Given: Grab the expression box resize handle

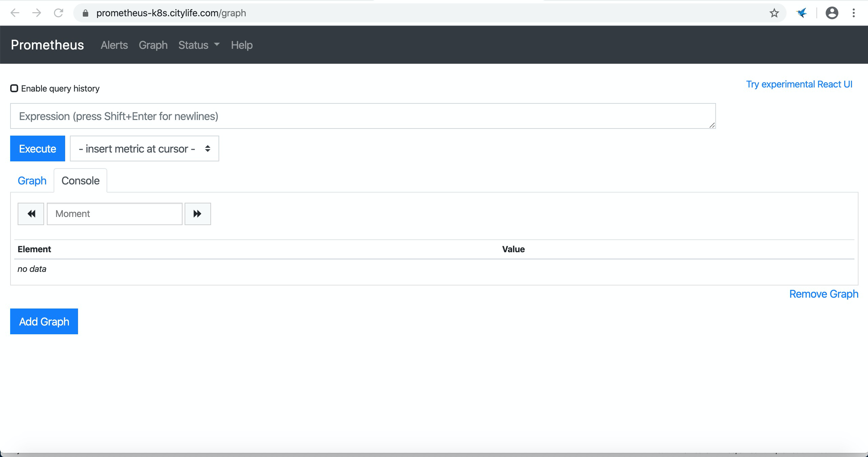Looking at the screenshot, I should pyautogui.click(x=712, y=125).
